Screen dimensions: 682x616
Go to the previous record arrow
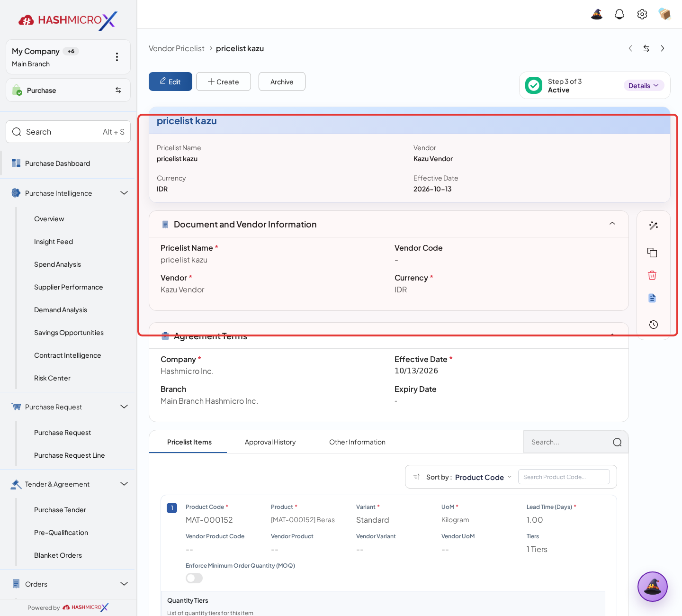click(x=630, y=48)
